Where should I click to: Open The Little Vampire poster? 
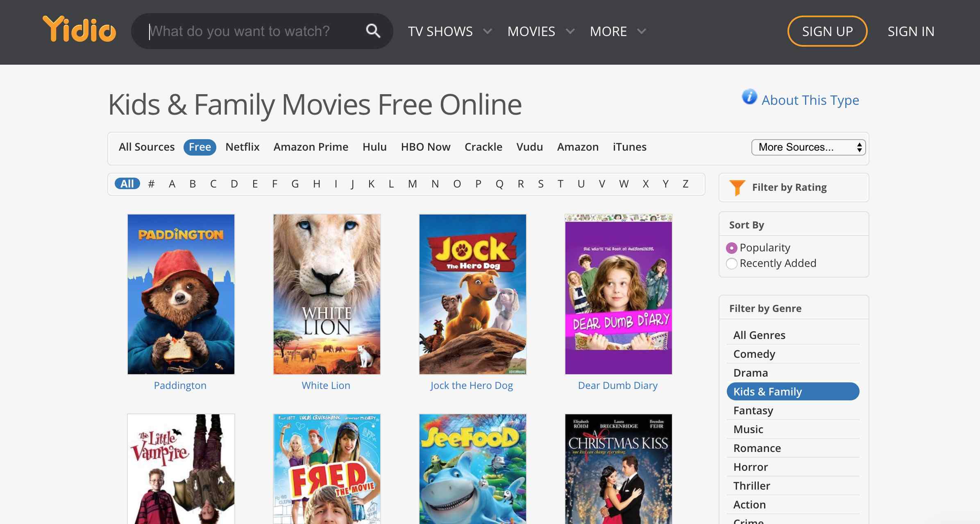181,469
